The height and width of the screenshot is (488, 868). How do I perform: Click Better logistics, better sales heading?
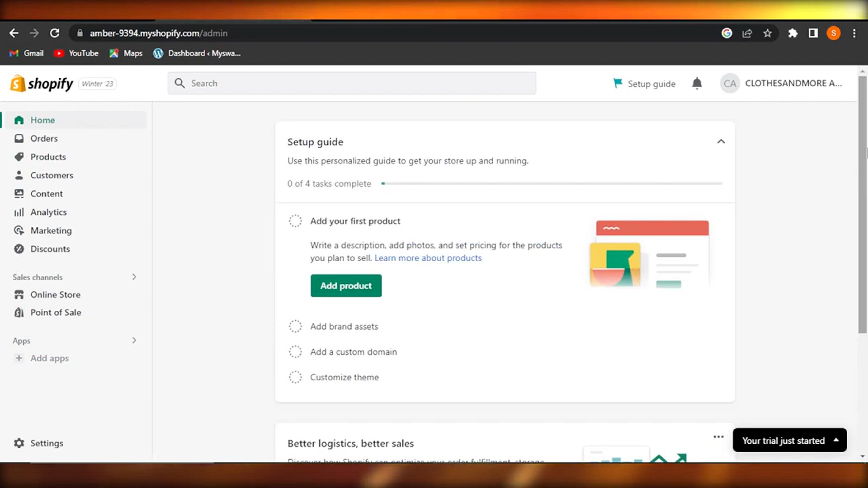click(x=350, y=443)
